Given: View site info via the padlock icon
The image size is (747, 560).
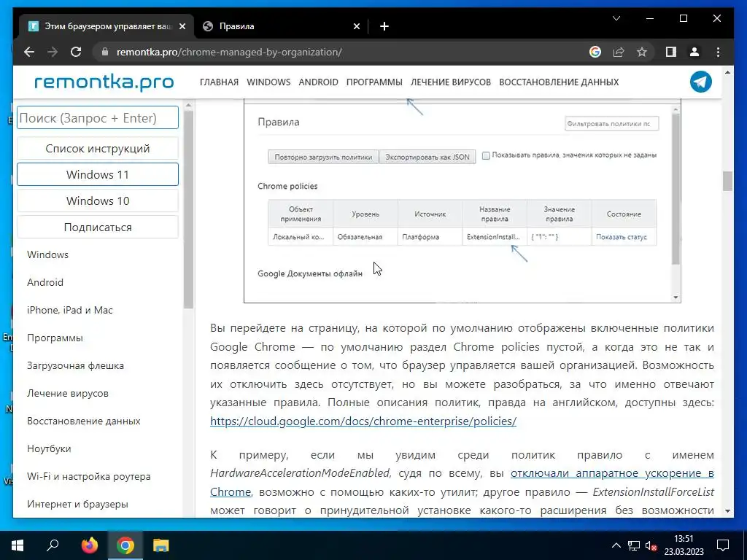Looking at the screenshot, I should coord(105,52).
